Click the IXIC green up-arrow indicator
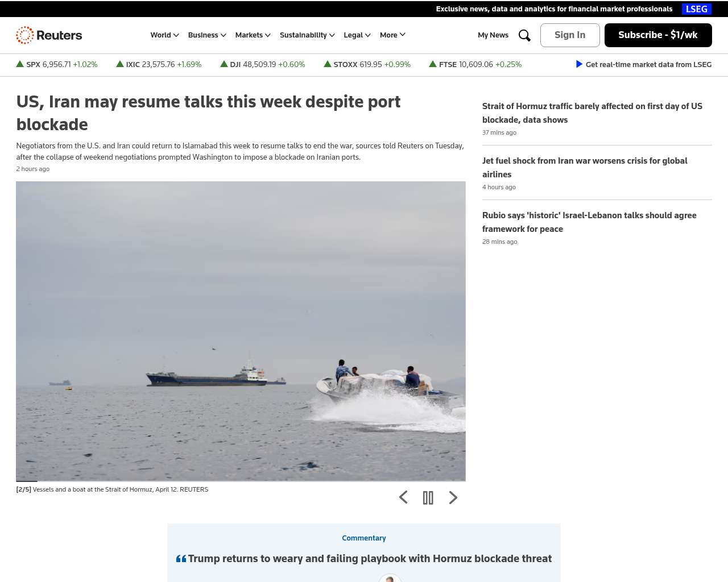The width and height of the screenshot is (728, 582). click(x=120, y=64)
